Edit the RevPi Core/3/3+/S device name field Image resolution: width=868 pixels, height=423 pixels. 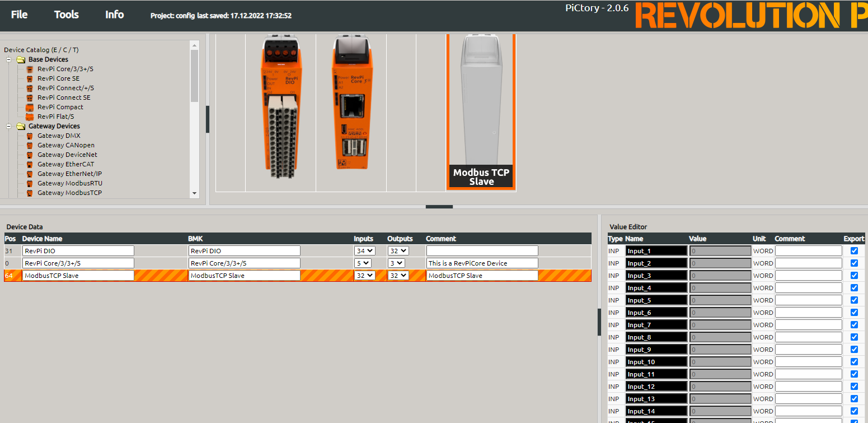point(78,263)
